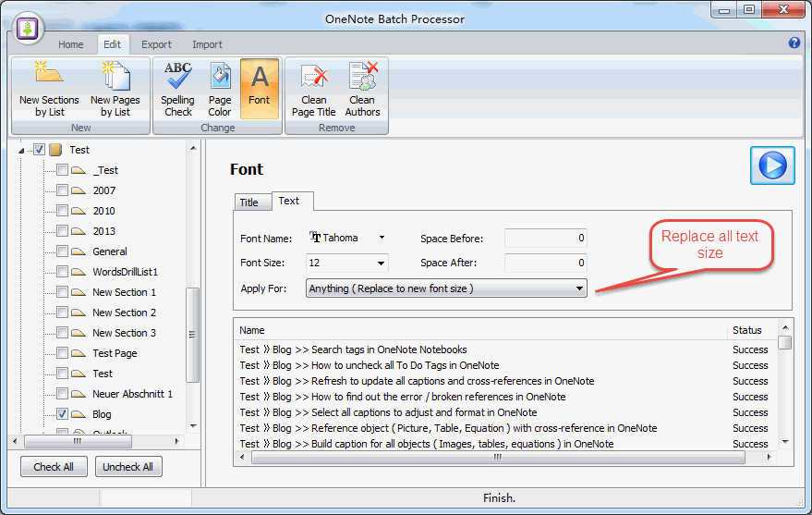Run the Spelling Check tool
The image size is (812, 515).
177,91
